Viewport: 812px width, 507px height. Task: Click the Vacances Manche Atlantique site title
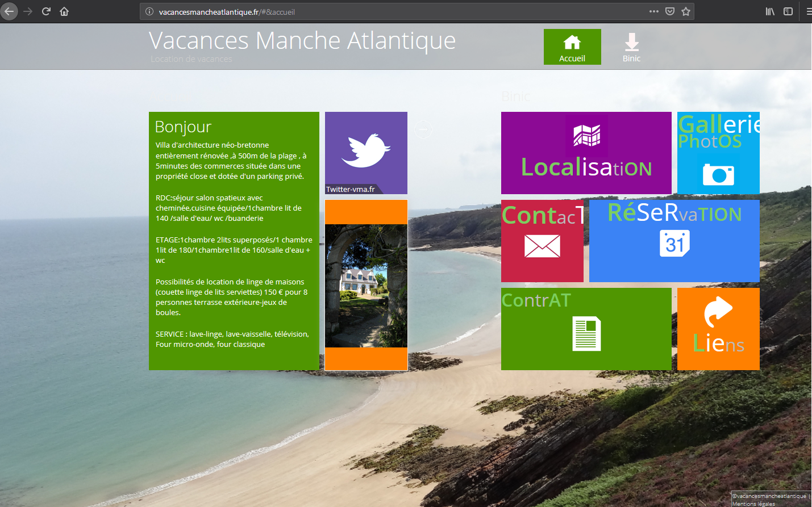point(302,40)
